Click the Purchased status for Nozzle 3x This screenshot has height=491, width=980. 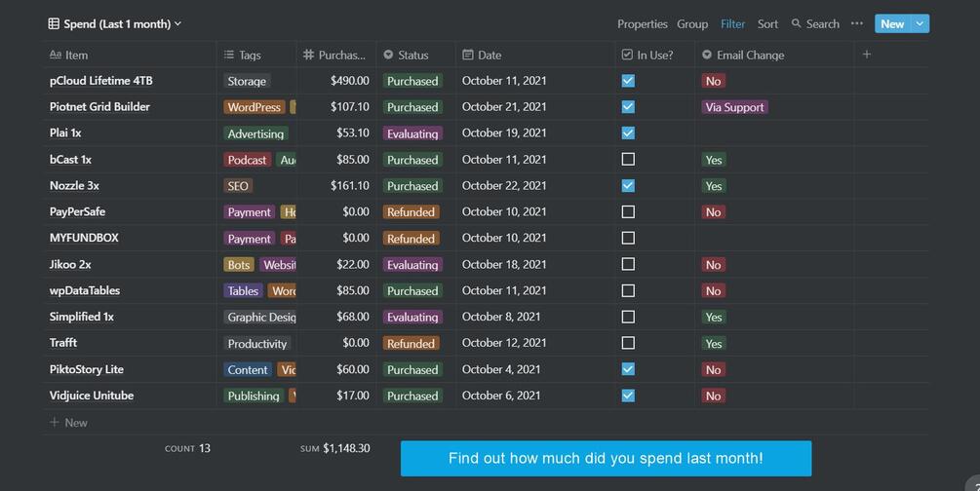pos(412,186)
